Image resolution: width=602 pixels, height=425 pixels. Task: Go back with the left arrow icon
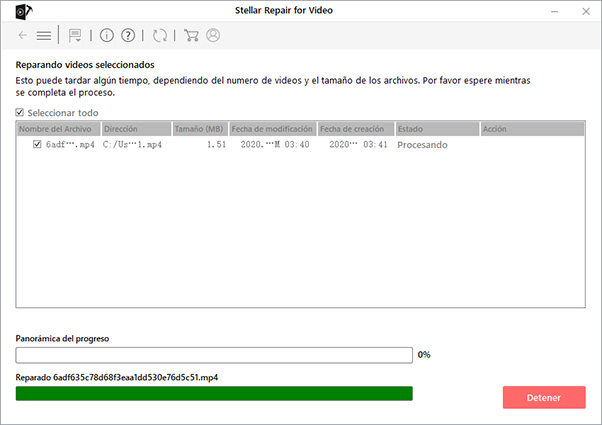(23, 35)
